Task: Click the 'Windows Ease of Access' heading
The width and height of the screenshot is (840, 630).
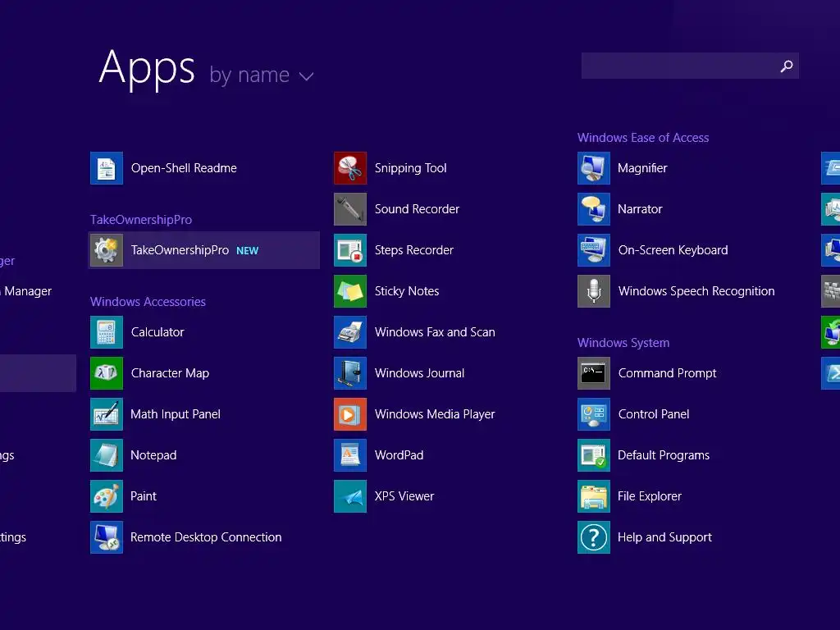Action: pyautogui.click(x=643, y=138)
